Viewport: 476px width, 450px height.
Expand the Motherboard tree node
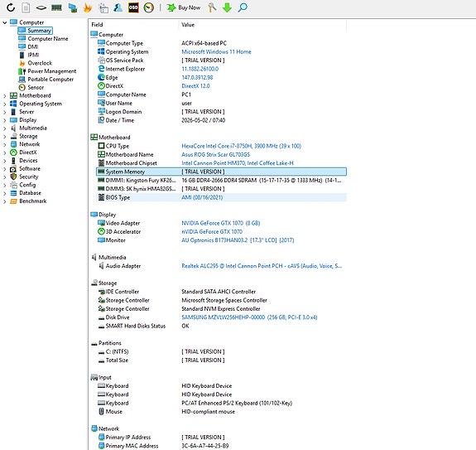[5, 95]
